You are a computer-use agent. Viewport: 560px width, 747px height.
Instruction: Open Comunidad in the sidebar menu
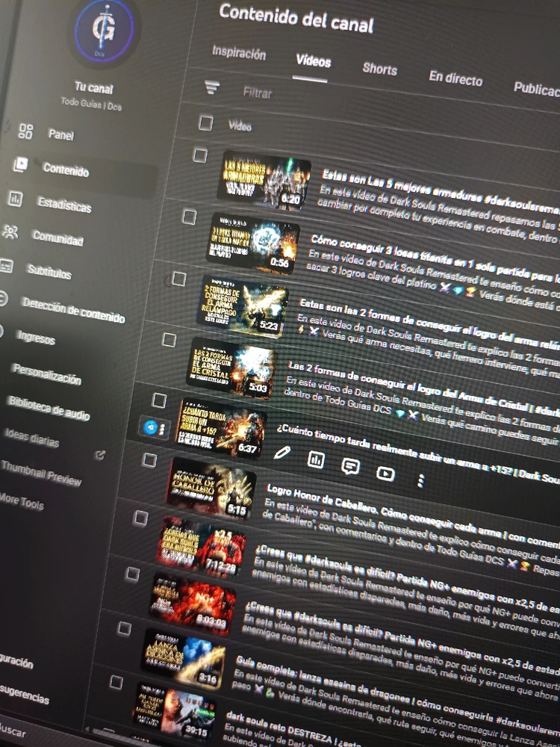[x=58, y=238]
